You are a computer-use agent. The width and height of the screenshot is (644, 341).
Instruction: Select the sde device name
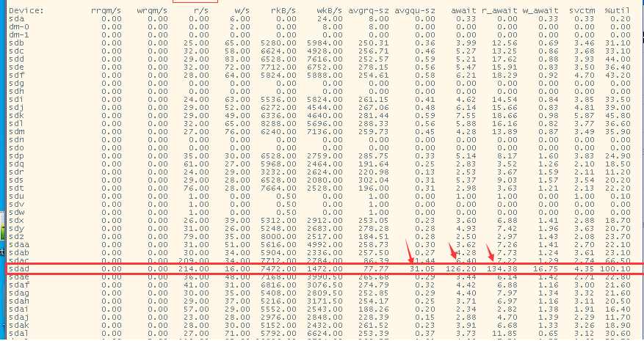(x=15, y=67)
